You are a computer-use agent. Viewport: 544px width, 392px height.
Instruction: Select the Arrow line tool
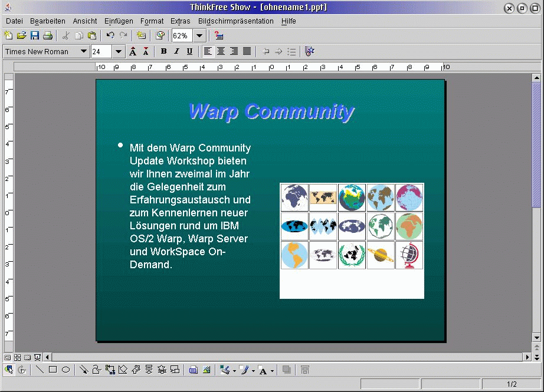(84, 370)
